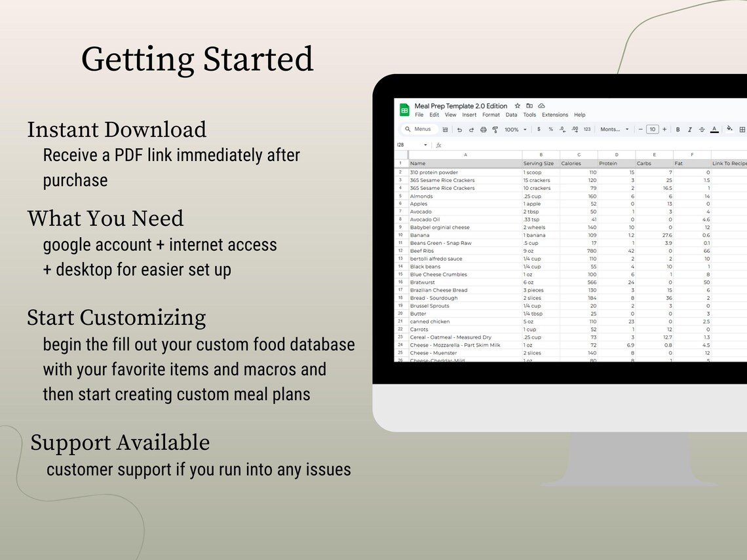The image size is (747, 560).
Task: Star the Meal Prep Template spreadsheet
Action: (x=516, y=105)
